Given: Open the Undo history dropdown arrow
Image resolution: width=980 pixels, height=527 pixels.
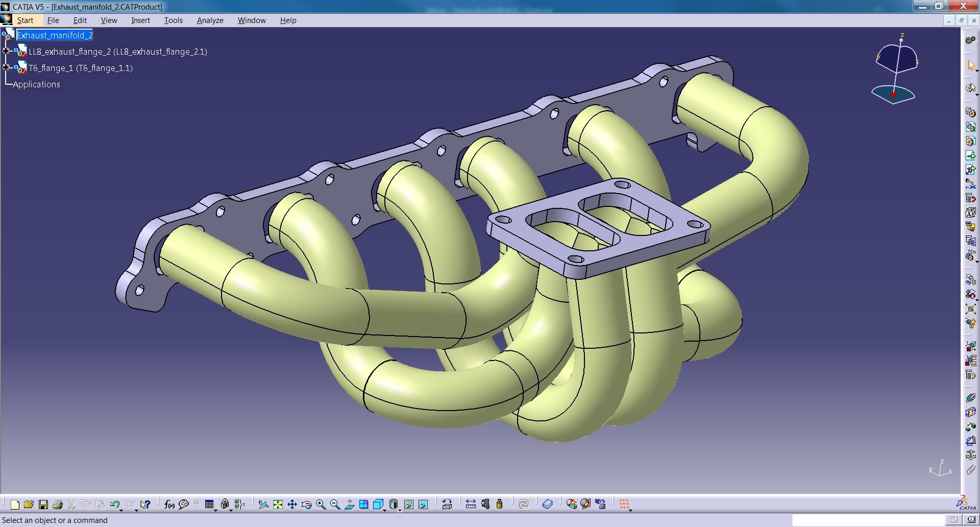Looking at the screenshot, I should pos(121,510).
